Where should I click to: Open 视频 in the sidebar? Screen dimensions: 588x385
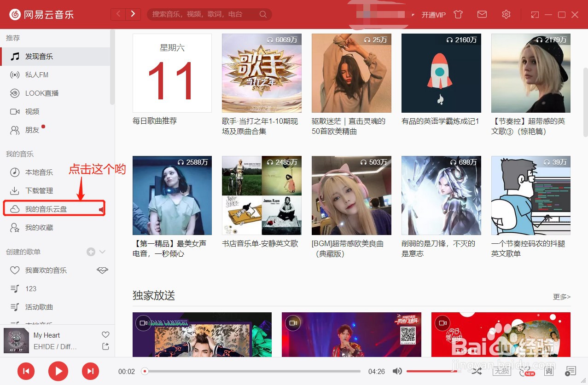click(55, 111)
